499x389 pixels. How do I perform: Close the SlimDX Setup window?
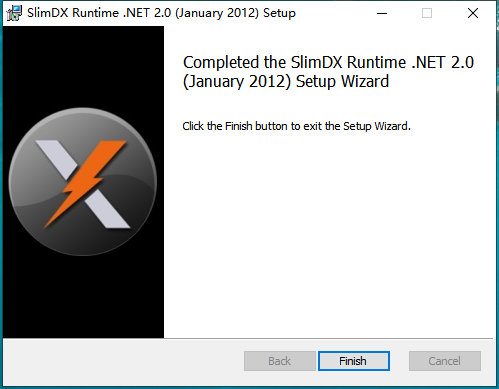coord(473,13)
